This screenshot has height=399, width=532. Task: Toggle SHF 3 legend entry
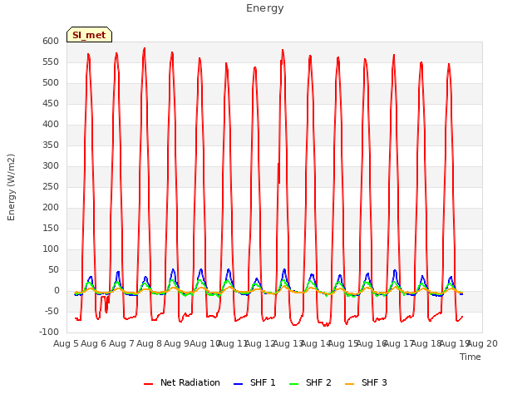pos(366,382)
